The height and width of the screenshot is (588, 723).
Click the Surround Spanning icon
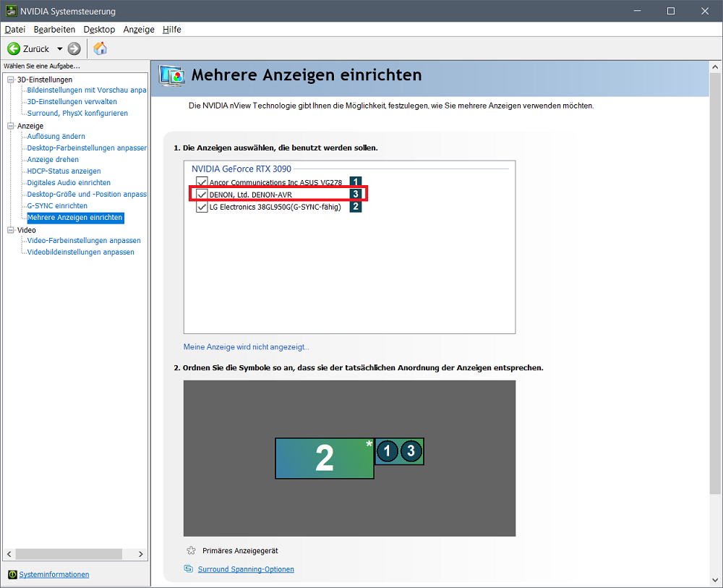(188, 568)
